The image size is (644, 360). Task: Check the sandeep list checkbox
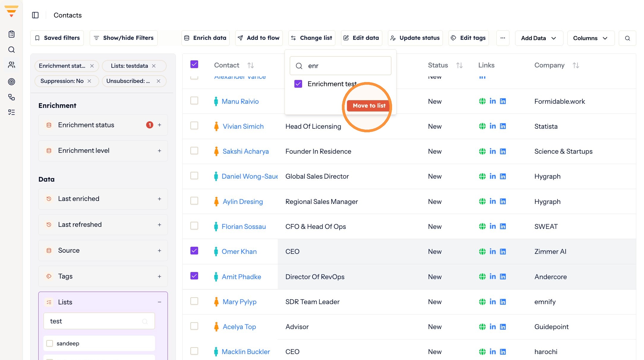point(50,343)
